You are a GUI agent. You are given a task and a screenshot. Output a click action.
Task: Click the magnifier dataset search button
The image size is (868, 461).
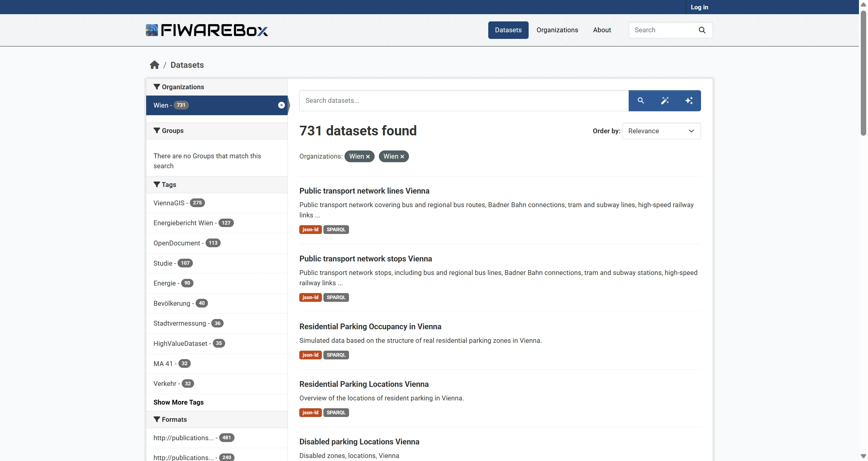pos(640,100)
